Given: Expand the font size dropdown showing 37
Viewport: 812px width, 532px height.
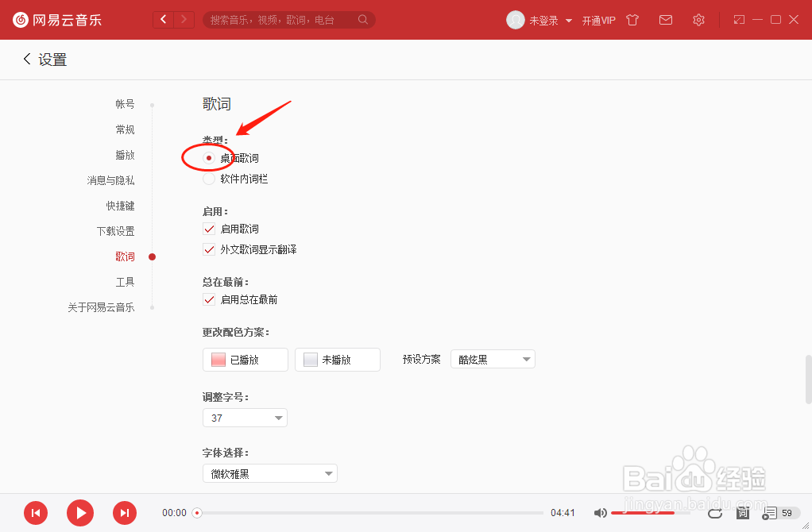Looking at the screenshot, I should tap(245, 417).
